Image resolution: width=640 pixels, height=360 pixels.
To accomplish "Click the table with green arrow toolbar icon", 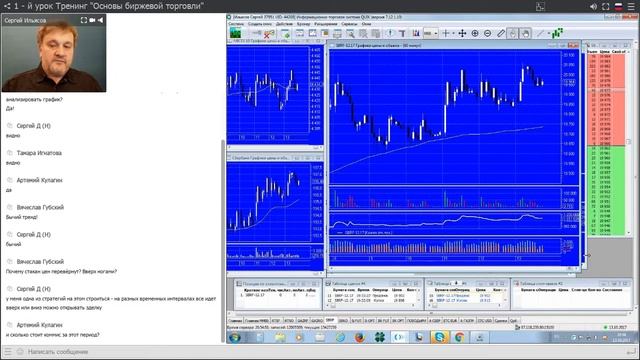I will (285, 33).
